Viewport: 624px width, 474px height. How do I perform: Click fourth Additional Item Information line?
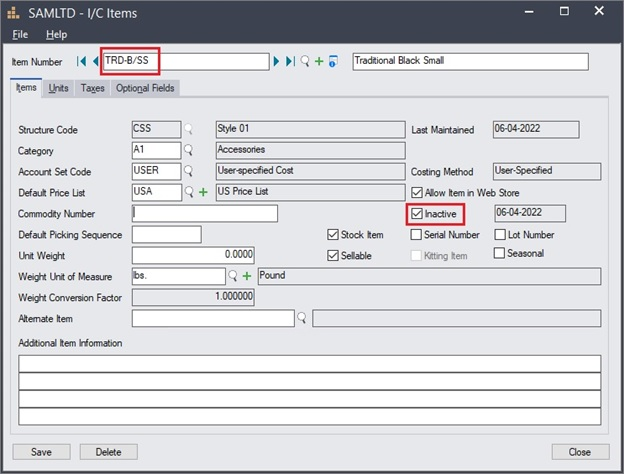[310, 416]
